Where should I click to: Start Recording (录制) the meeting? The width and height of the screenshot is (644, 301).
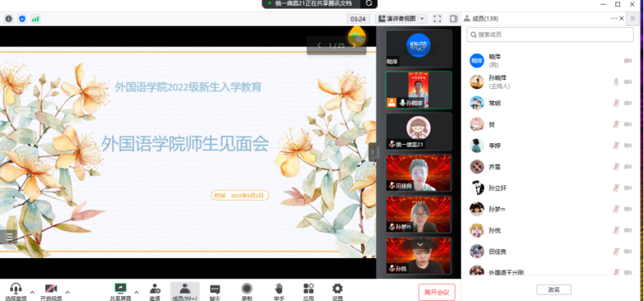click(x=247, y=291)
